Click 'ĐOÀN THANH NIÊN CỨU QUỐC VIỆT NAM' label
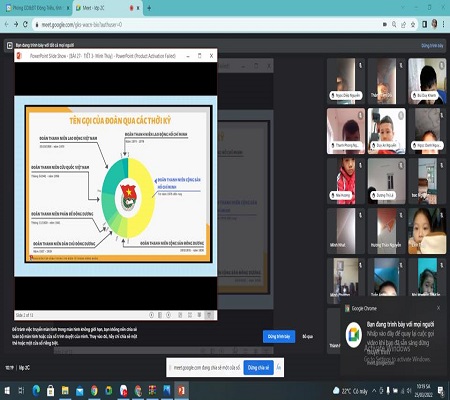This screenshot has height=400, width=450. (x=60, y=167)
